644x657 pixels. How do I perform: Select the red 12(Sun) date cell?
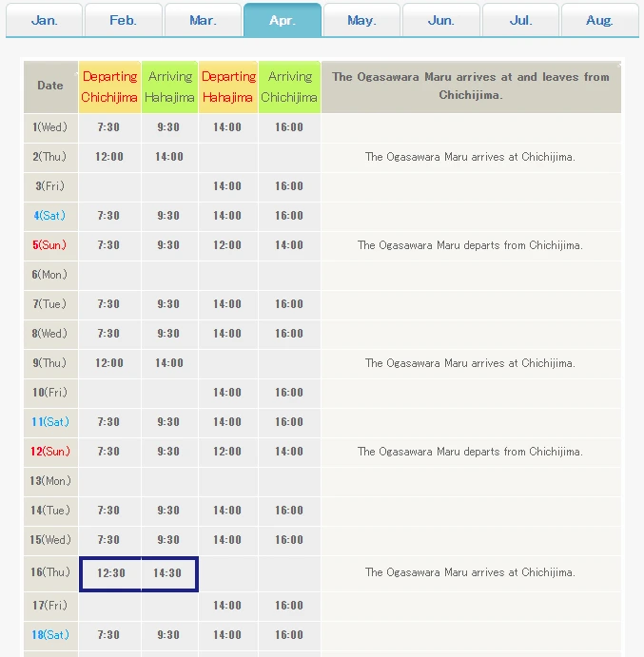pos(50,452)
